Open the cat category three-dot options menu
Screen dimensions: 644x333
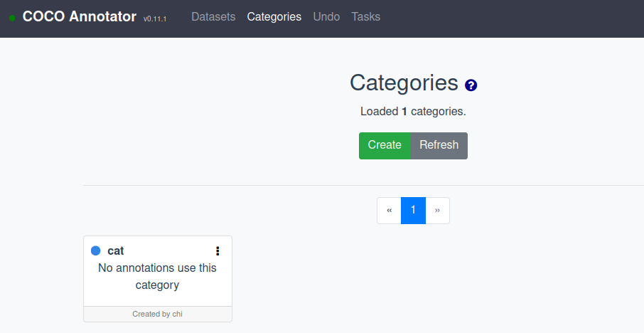click(x=218, y=250)
